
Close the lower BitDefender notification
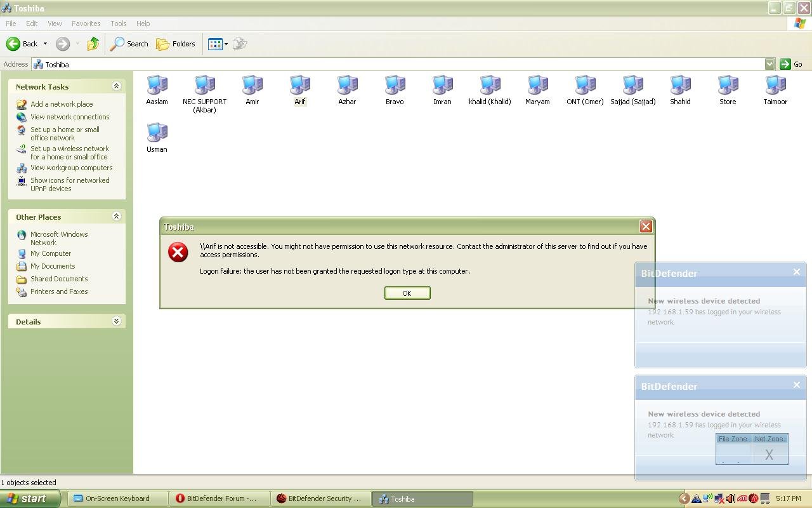coord(797,385)
